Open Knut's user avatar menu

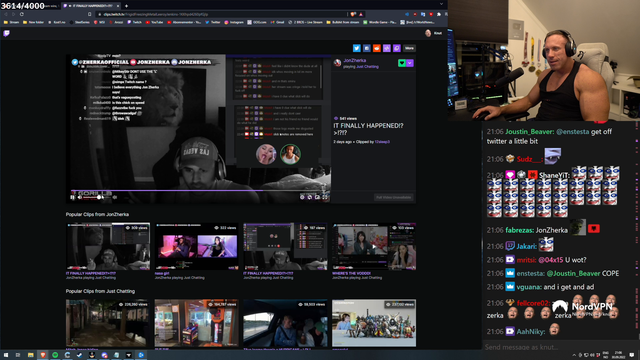point(428,33)
